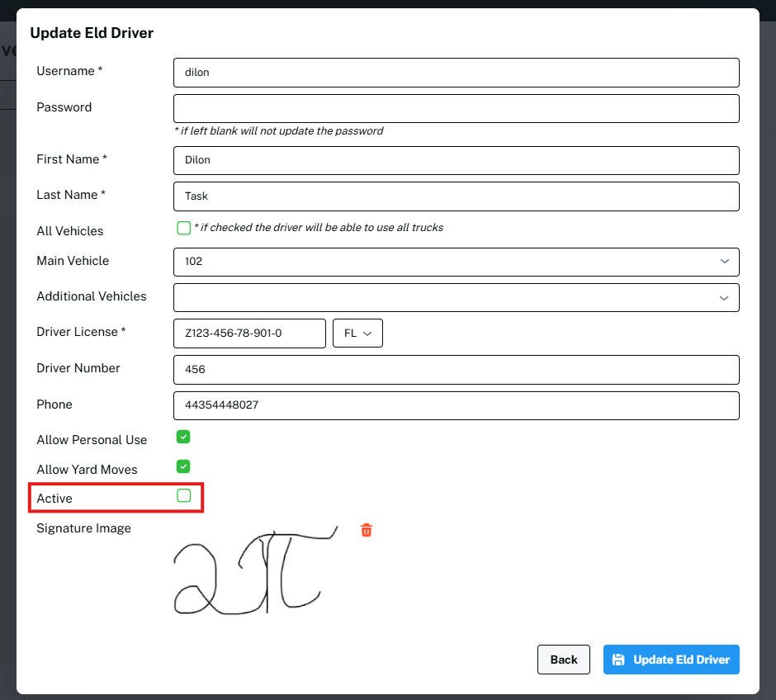Submit with the Update Eld Driver button

click(671, 660)
